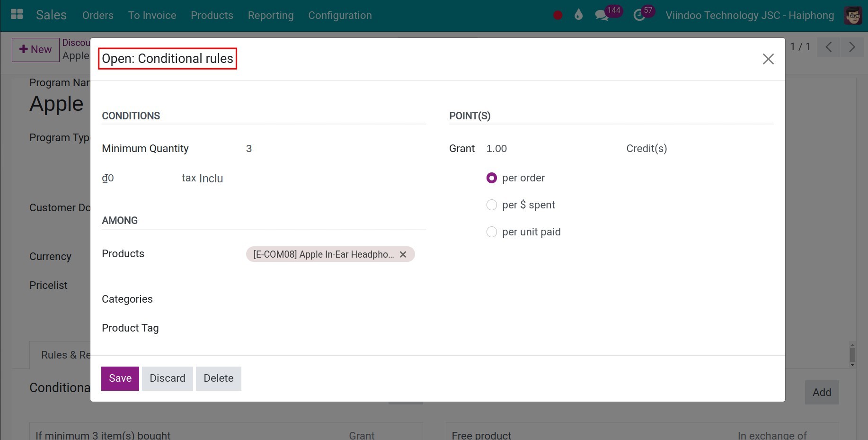Remove the Apple In-Ear Headphones product tag

pos(403,254)
